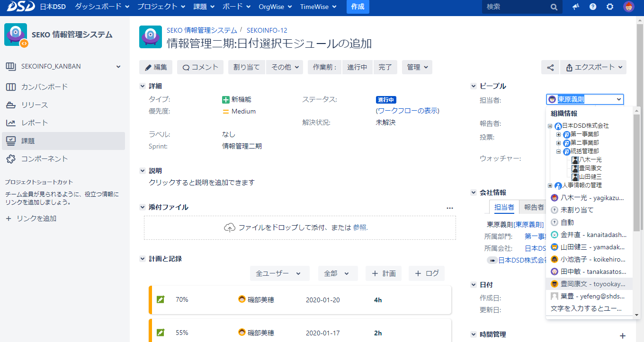Click the edit icon on 70% log

[x=161, y=300]
